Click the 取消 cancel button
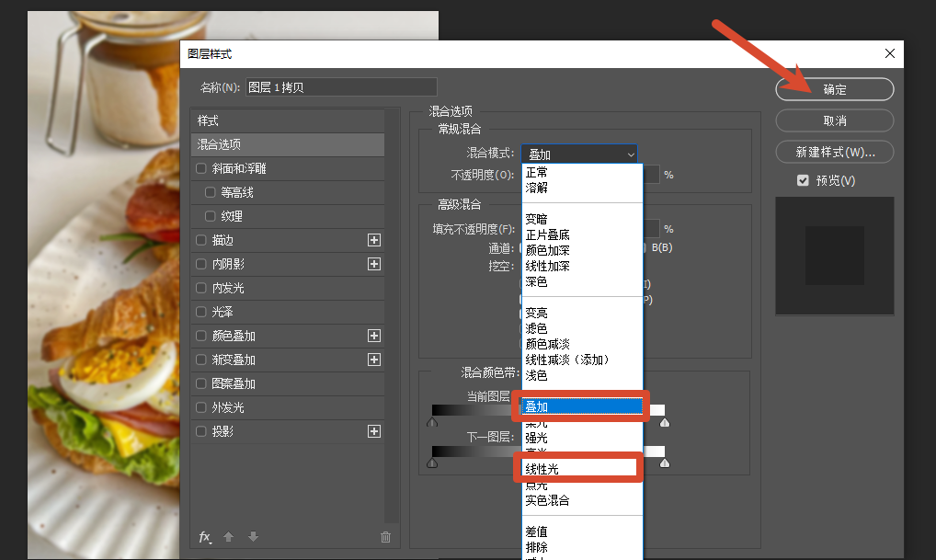 point(835,120)
